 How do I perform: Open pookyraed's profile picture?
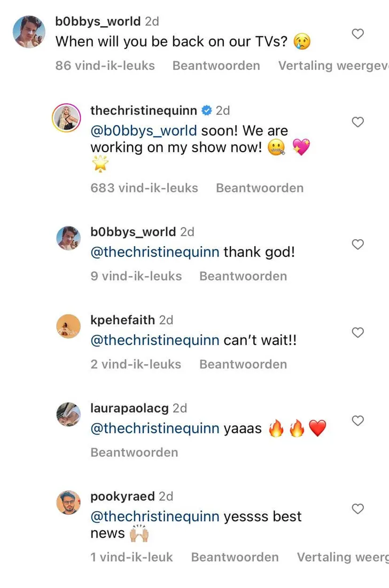coord(68,503)
